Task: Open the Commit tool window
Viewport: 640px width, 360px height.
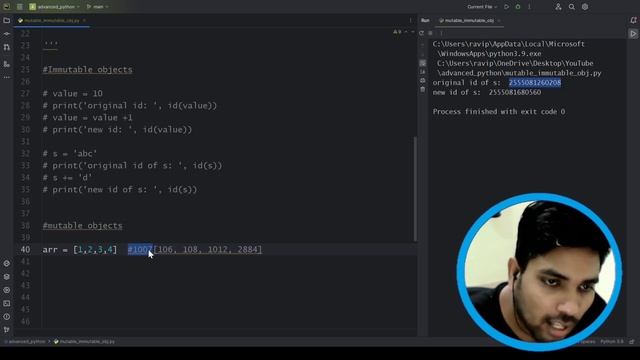Action: point(7,34)
